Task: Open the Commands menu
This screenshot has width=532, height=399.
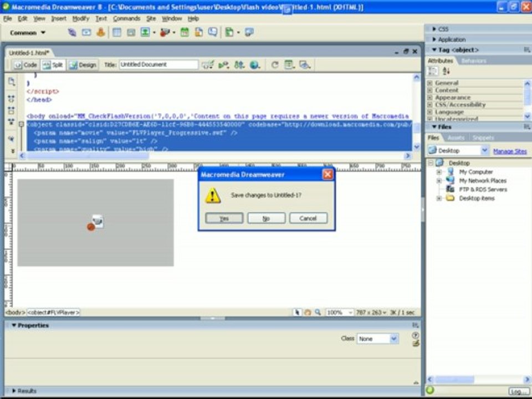Action: pyautogui.click(x=126, y=19)
